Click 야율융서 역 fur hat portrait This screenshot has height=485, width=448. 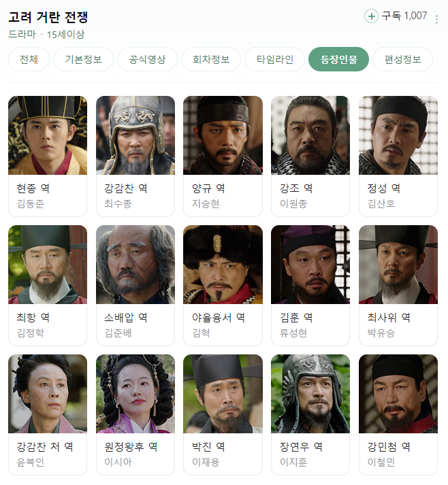(x=223, y=265)
